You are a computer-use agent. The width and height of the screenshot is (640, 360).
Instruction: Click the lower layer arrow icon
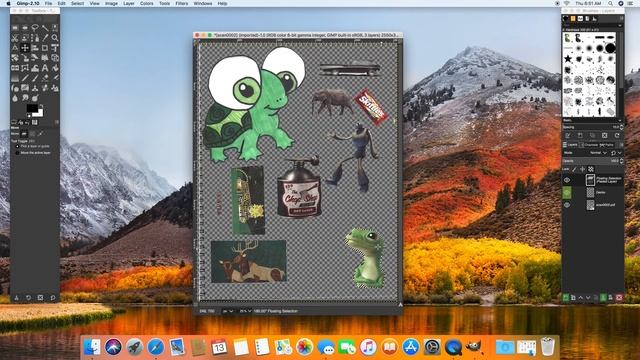coord(588,298)
